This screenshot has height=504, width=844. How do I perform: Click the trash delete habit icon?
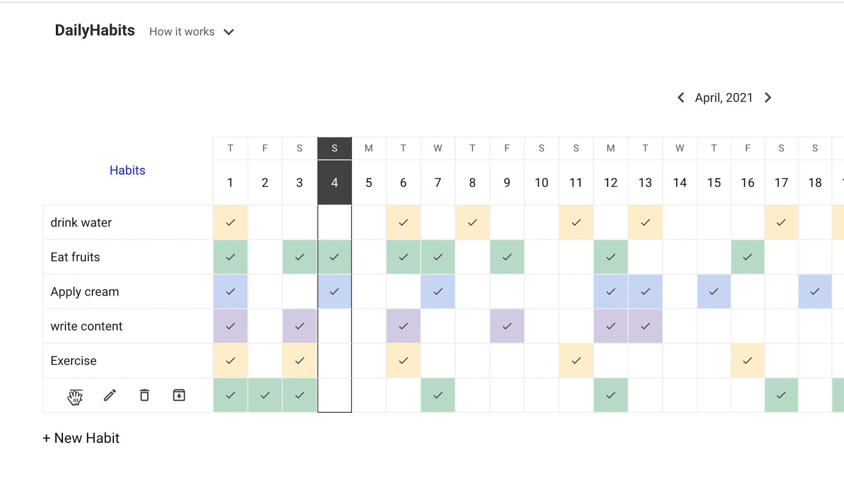tap(145, 395)
